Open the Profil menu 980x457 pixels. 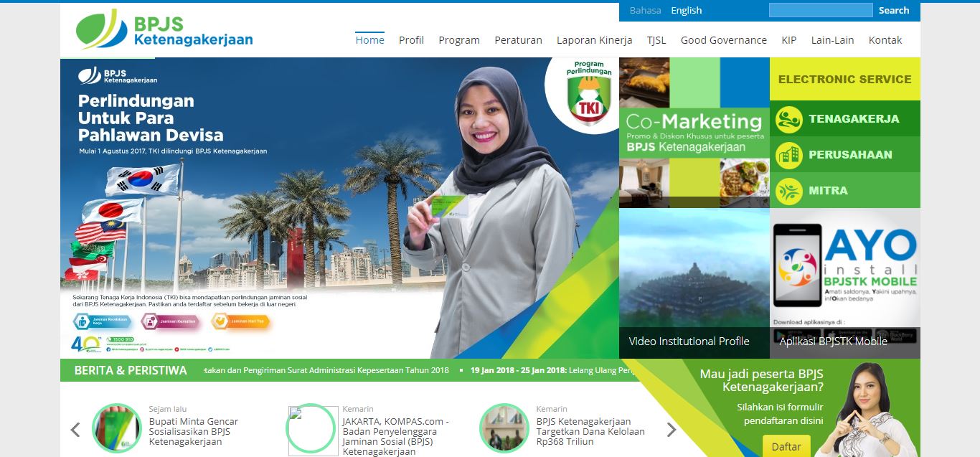tap(412, 40)
